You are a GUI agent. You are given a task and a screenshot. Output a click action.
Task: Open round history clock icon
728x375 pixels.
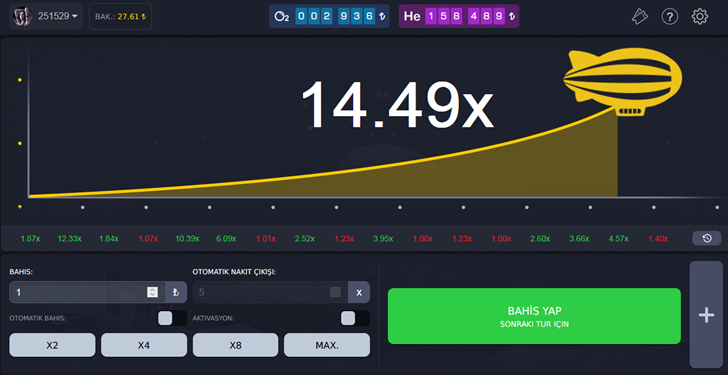pyautogui.click(x=707, y=238)
